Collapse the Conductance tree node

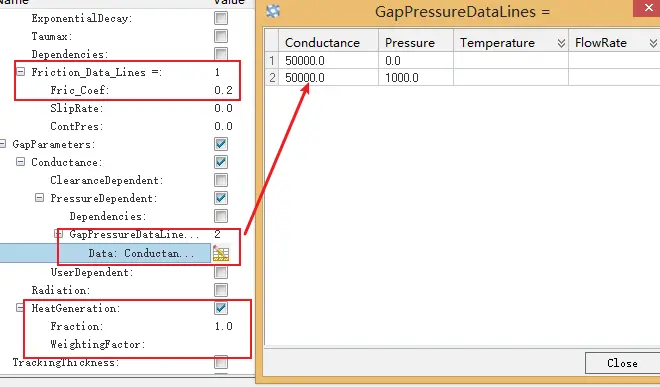[20, 162]
